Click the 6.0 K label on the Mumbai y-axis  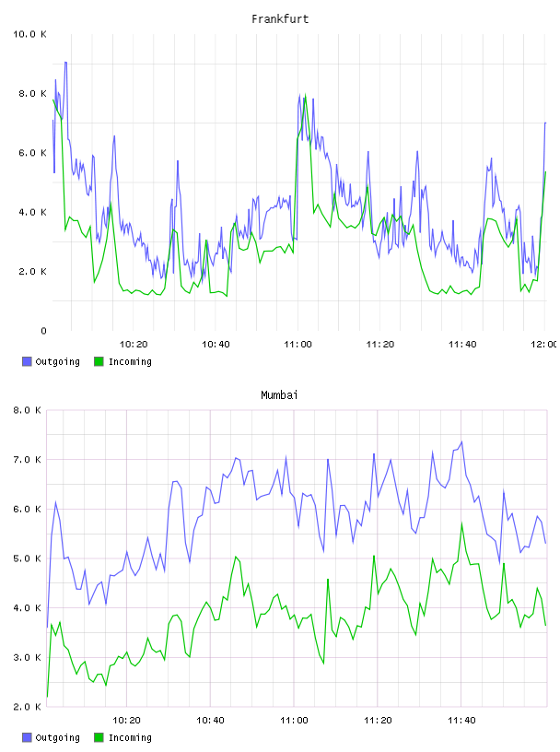(x=27, y=509)
